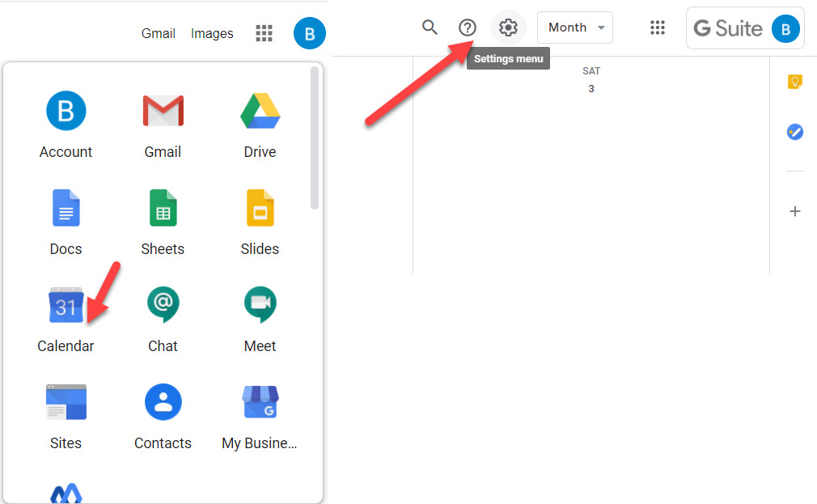
Task: Launch Google Keep from the right sidebar
Action: [794, 81]
